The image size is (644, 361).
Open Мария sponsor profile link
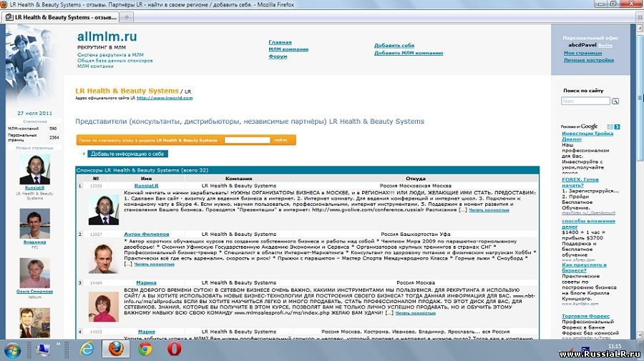146,332
